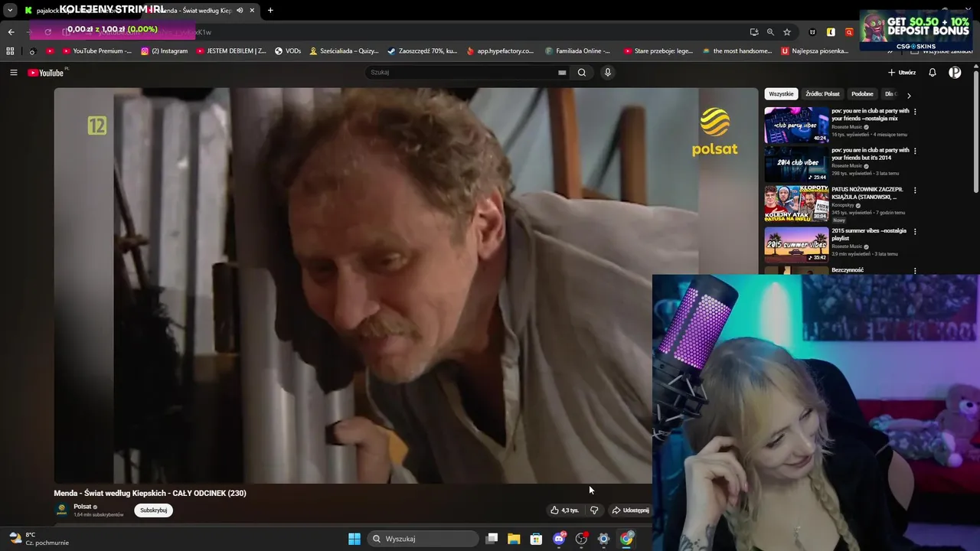Open the 2015 summer vibes thumbnail

click(796, 245)
